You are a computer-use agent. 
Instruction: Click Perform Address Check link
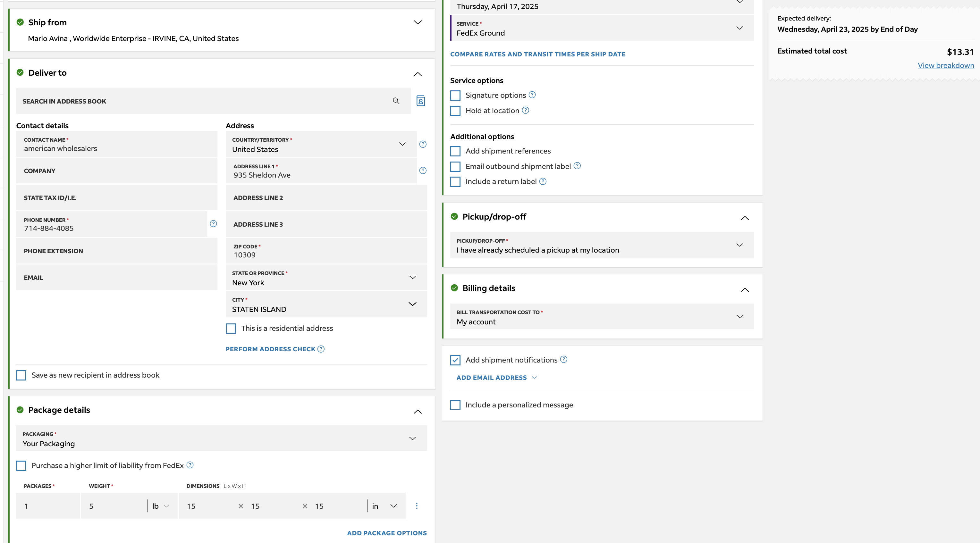pyautogui.click(x=270, y=349)
